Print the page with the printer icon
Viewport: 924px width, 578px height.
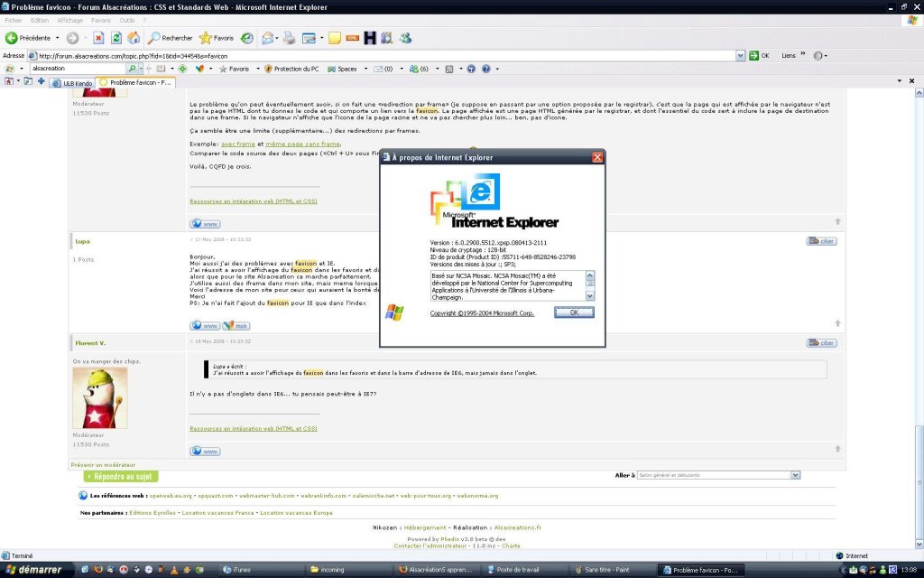coord(290,38)
